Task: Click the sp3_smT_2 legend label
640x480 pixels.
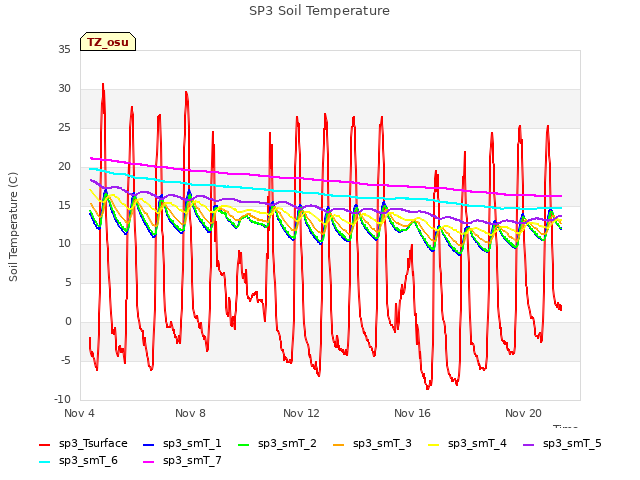Action: point(287,443)
